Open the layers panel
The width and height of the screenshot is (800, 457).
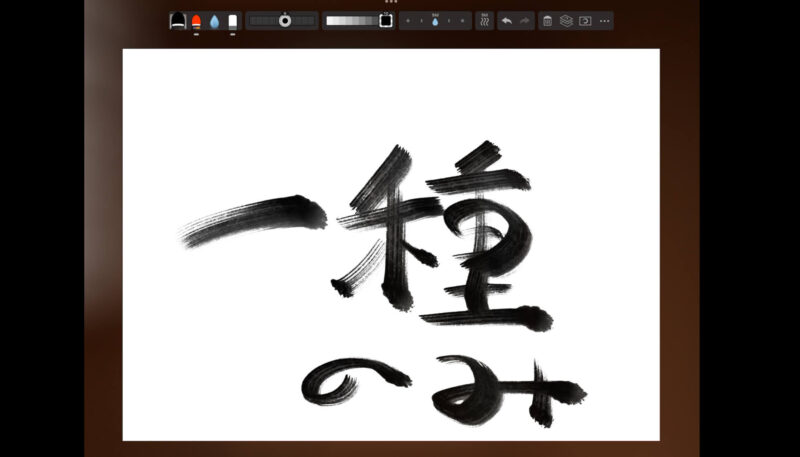pos(566,21)
